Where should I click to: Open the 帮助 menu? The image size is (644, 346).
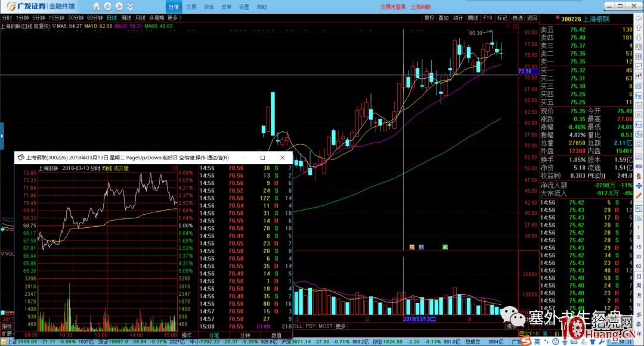point(262,7)
